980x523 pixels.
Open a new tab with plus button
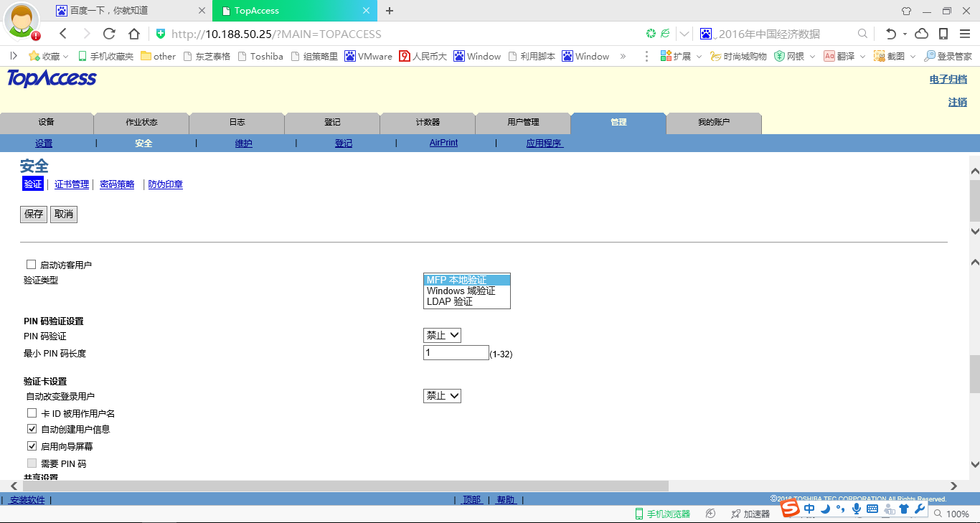pyautogui.click(x=390, y=11)
